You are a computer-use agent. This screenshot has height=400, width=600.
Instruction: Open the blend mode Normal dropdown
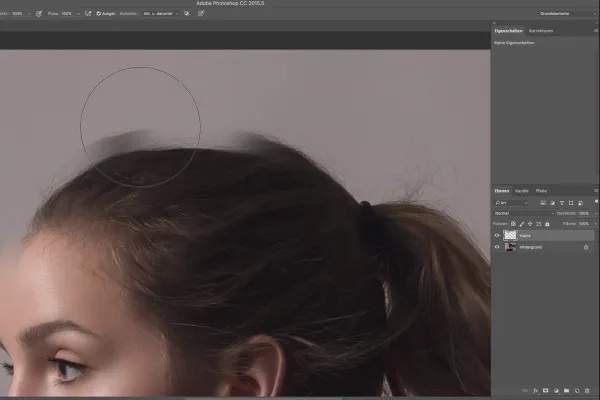pos(524,213)
